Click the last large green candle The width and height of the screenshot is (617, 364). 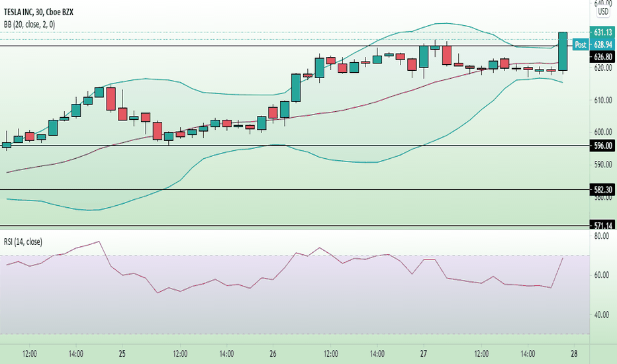click(563, 51)
